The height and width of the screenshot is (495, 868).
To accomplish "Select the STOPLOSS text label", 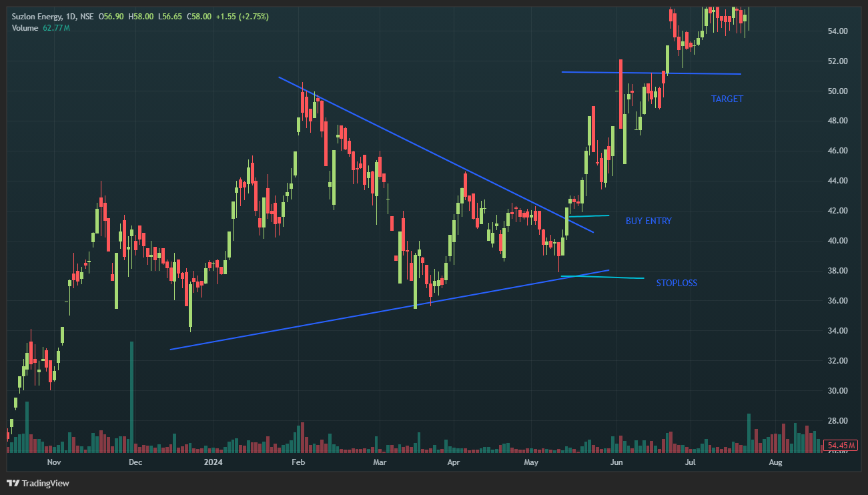I will point(676,283).
